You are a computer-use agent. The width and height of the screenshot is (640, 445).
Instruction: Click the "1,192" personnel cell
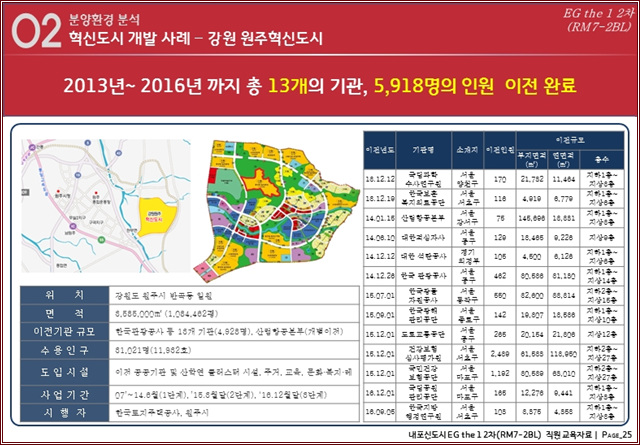[500, 374]
